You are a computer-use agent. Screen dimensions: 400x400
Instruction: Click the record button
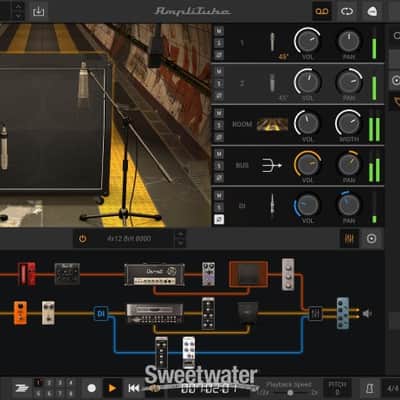tap(92, 388)
